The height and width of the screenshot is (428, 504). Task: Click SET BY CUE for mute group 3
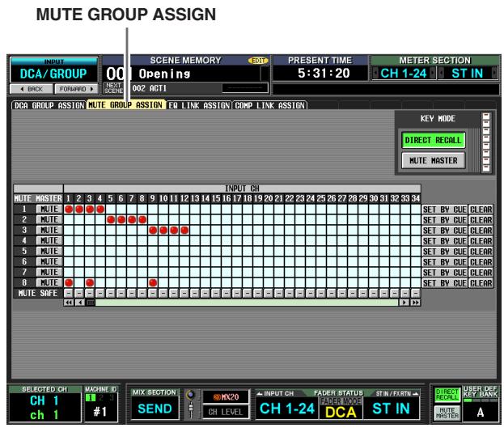tap(444, 231)
